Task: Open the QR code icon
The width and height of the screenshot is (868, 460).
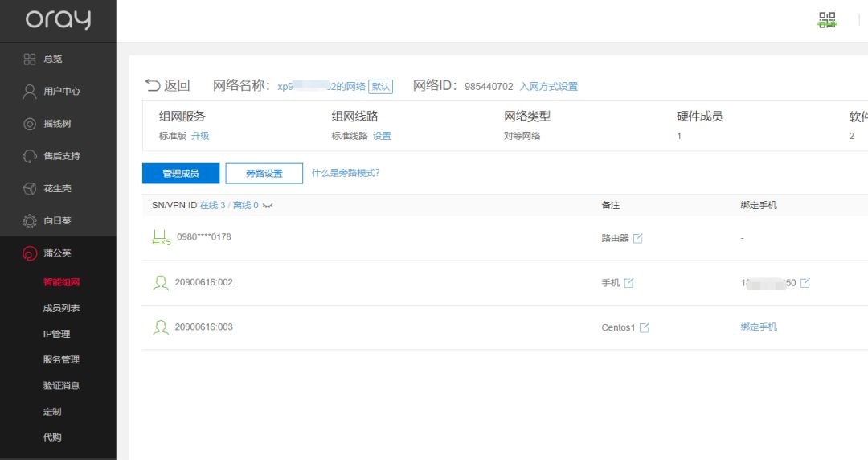Action: (827, 20)
